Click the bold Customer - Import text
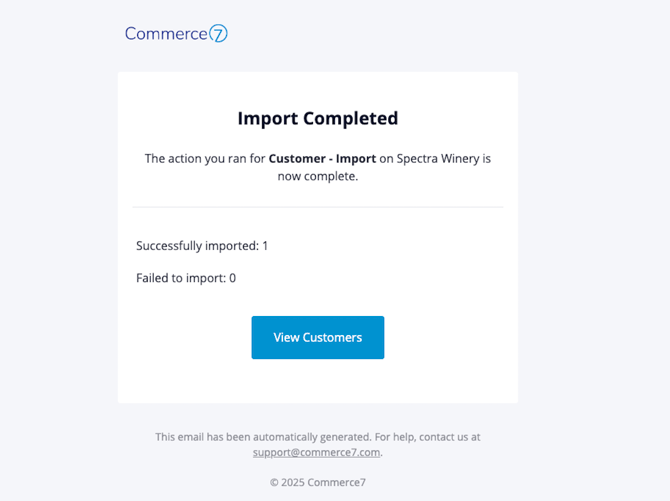Screen dimensions: 670x501 click(x=322, y=159)
